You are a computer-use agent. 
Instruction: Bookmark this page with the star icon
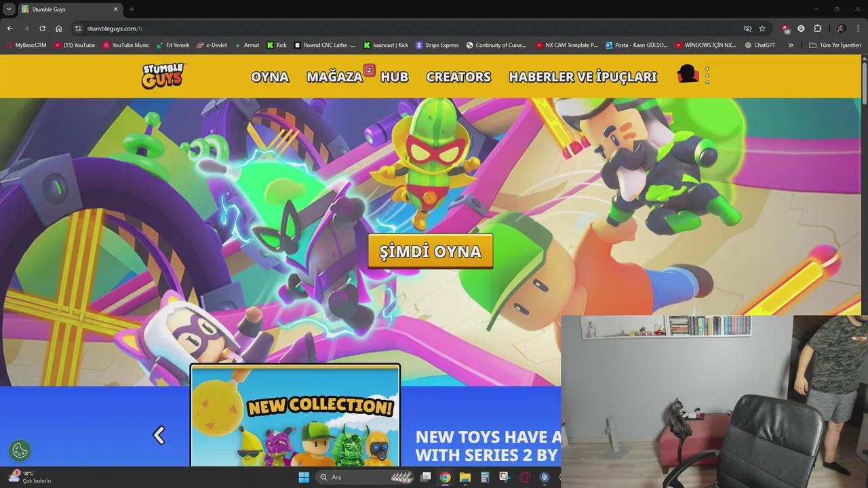click(762, 28)
